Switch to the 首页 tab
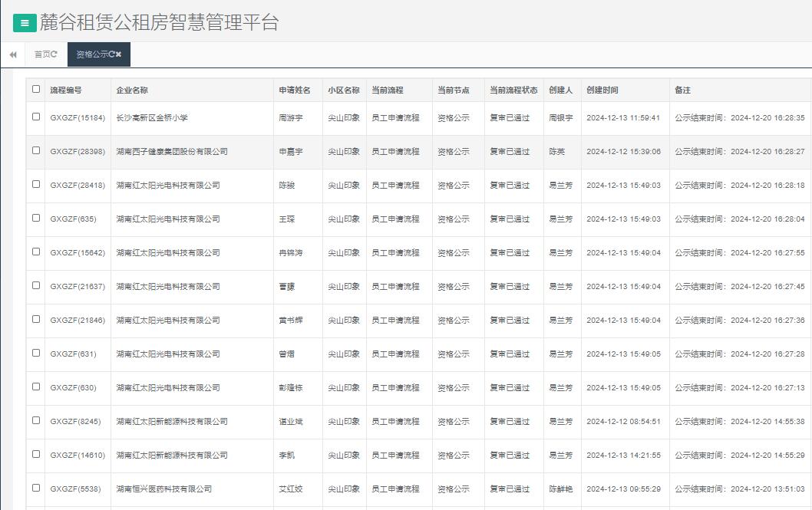The image size is (812, 510). (x=42, y=54)
